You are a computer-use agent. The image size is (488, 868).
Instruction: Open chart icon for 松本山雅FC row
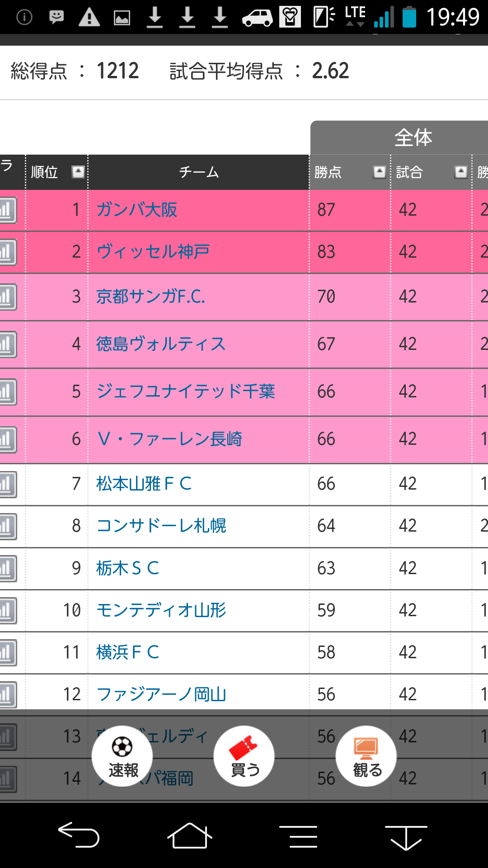(x=8, y=484)
